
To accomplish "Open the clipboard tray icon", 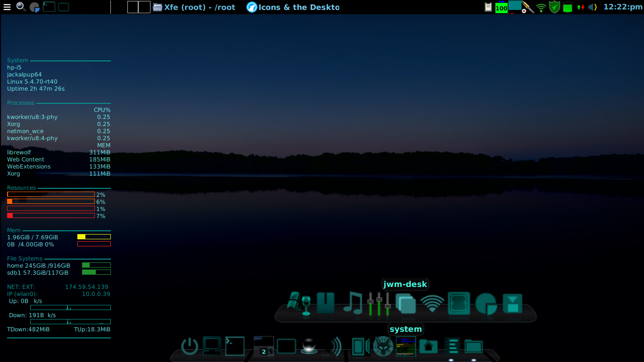I will [x=489, y=7].
